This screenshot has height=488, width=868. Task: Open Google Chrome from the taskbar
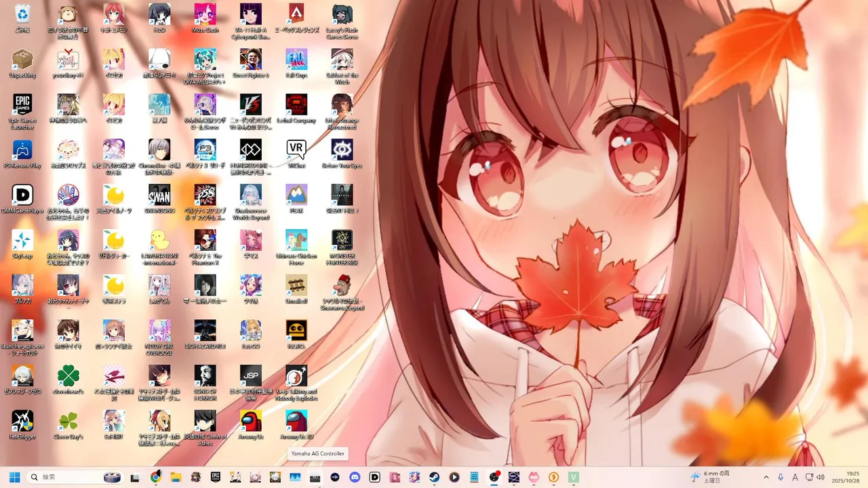pos(155,477)
